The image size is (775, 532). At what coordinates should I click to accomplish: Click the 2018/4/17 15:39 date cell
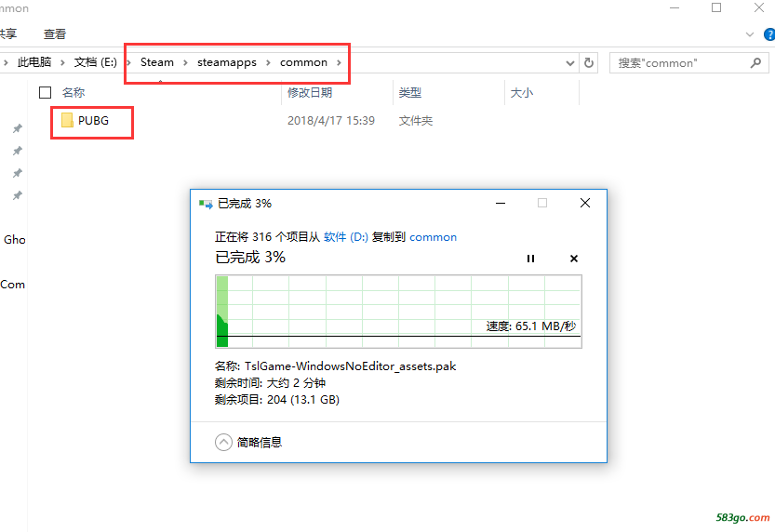tap(331, 121)
